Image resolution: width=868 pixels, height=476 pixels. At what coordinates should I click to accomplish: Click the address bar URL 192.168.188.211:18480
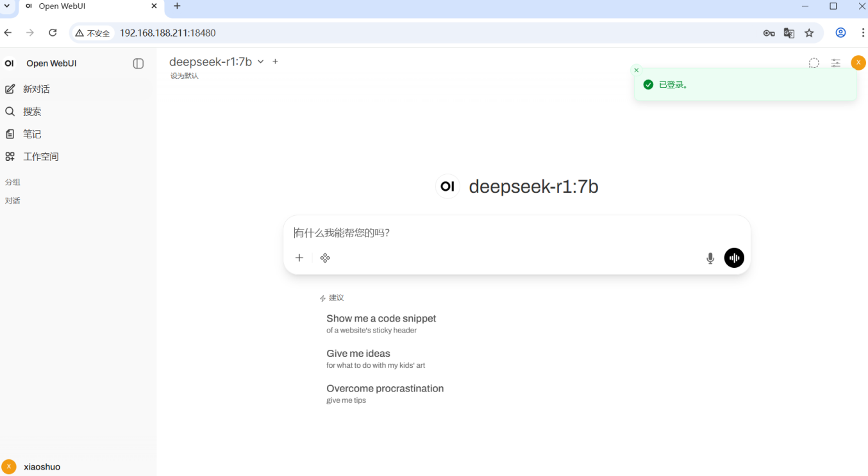168,33
